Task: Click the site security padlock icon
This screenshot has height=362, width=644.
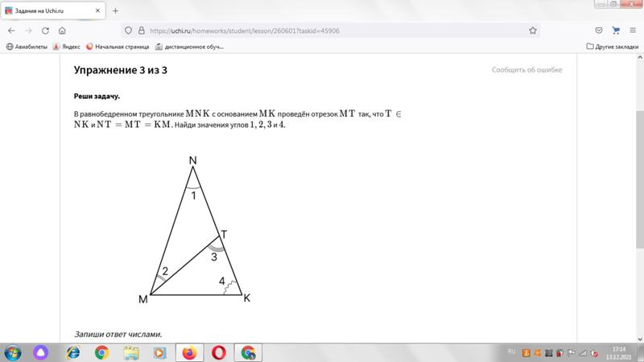Action: [142, 30]
